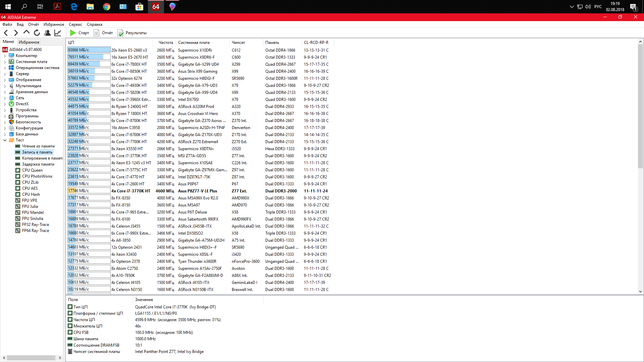Click the Report document toolbar icon
644x362 pixels.
tap(97, 33)
